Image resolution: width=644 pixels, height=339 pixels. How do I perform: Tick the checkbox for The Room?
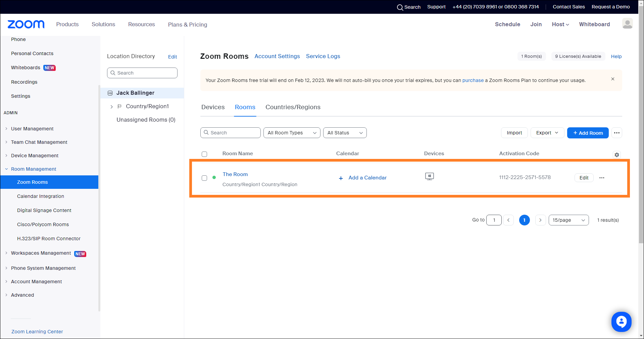(204, 178)
